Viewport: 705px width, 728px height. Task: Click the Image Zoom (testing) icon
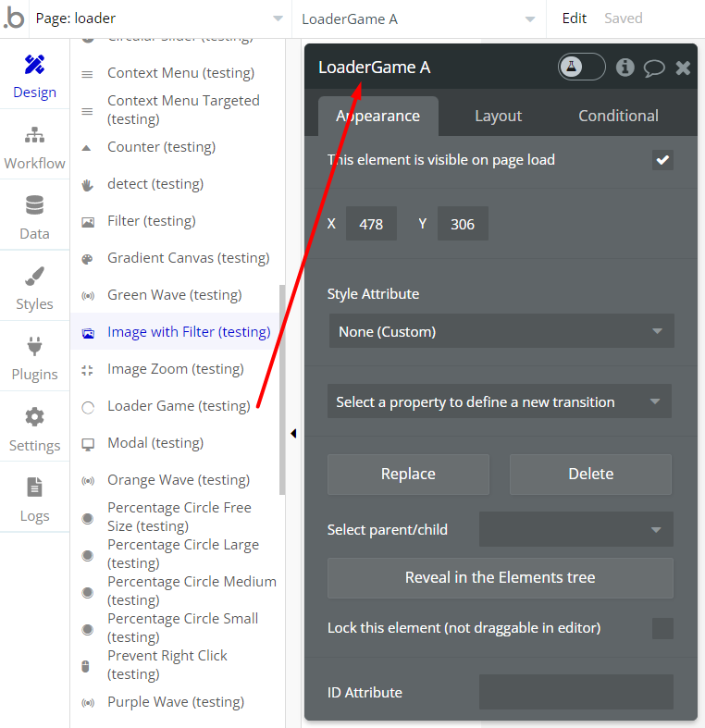(x=87, y=370)
